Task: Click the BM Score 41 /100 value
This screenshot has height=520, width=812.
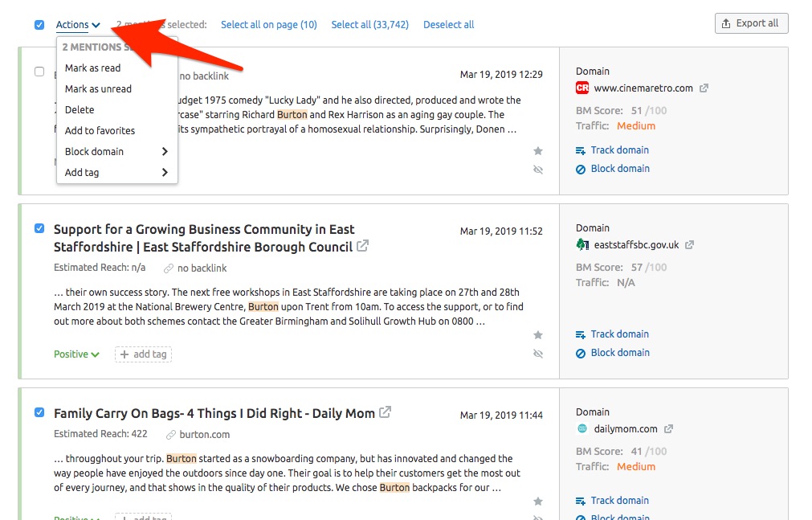Action: point(649,451)
